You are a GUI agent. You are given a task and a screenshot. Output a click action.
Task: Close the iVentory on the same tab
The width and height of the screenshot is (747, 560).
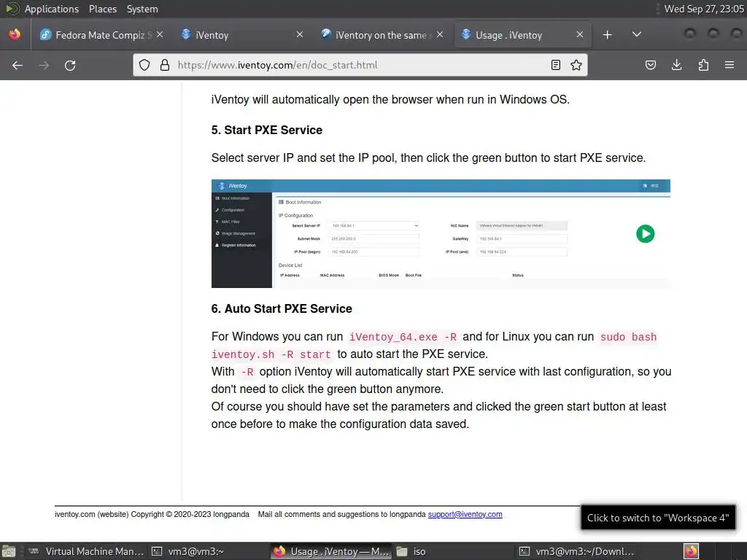440,34
